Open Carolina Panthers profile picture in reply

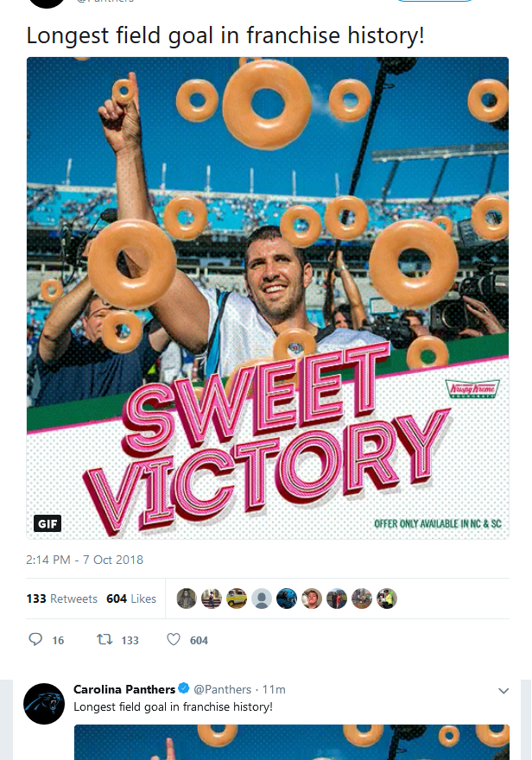point(44,704)
